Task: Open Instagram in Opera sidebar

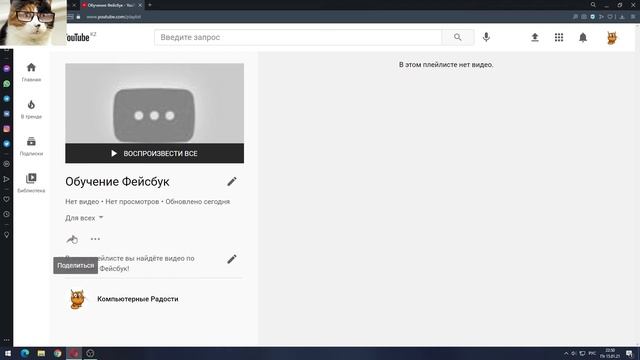Action: click(7, 129)
